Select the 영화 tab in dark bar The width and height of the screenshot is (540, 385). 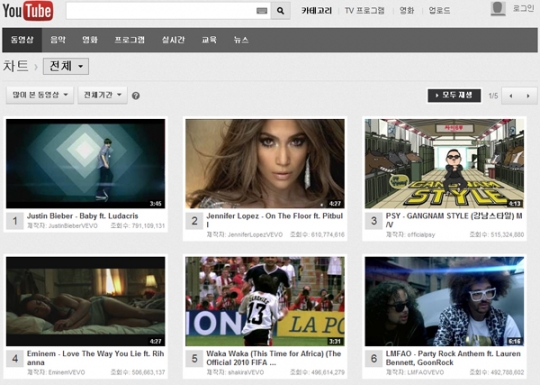[90, 40]
